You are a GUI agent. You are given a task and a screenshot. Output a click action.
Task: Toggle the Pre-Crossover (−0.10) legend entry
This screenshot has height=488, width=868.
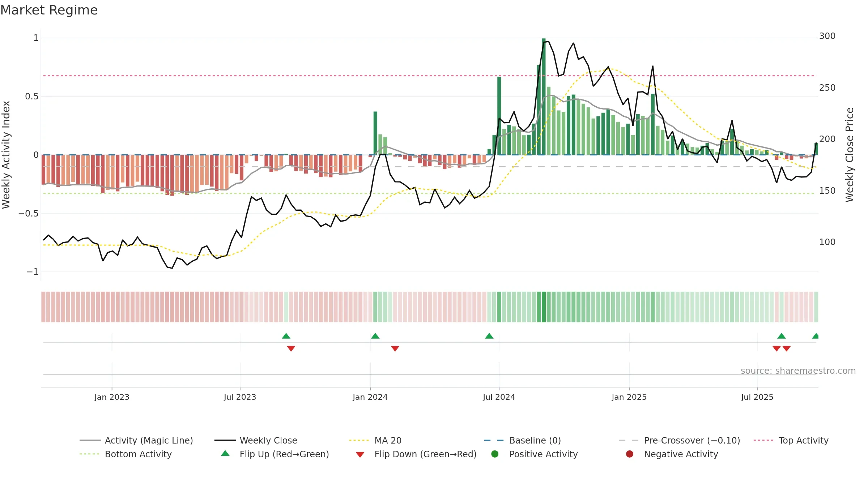[680, 440]
